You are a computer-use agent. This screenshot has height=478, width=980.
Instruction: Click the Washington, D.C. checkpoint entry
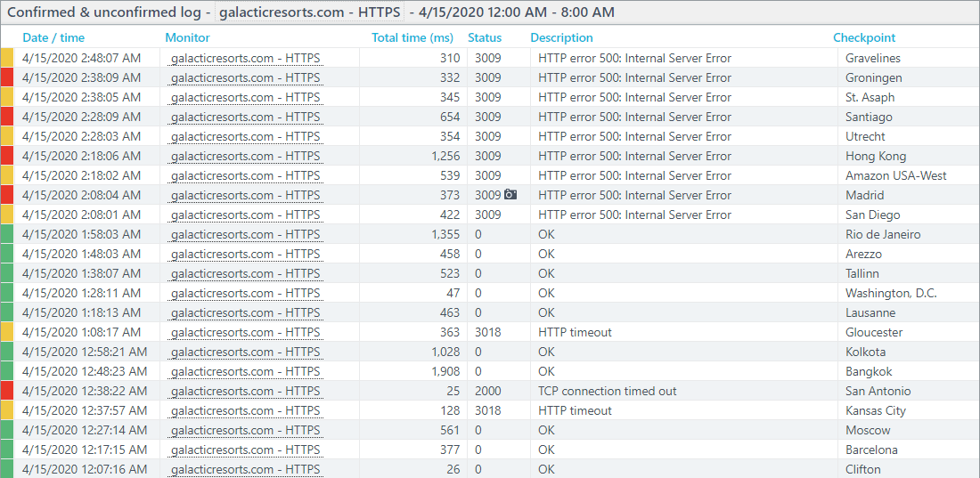coord(891,293)
